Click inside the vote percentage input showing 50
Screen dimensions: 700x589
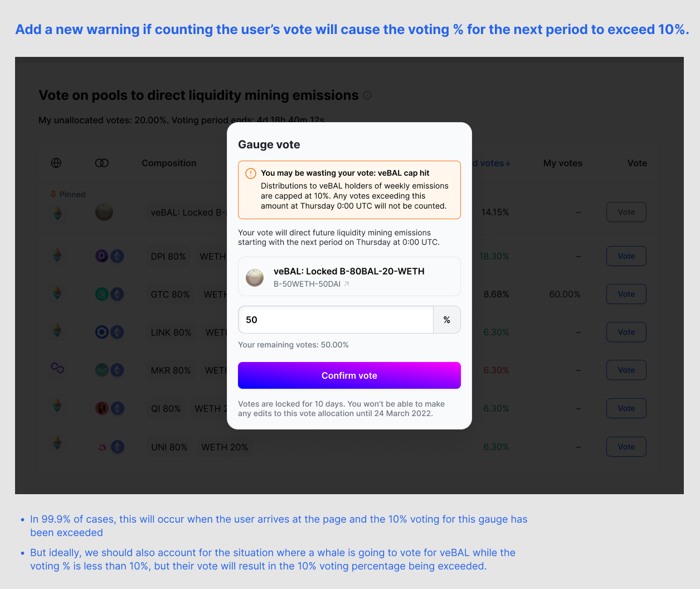click(x=334, y=319)
